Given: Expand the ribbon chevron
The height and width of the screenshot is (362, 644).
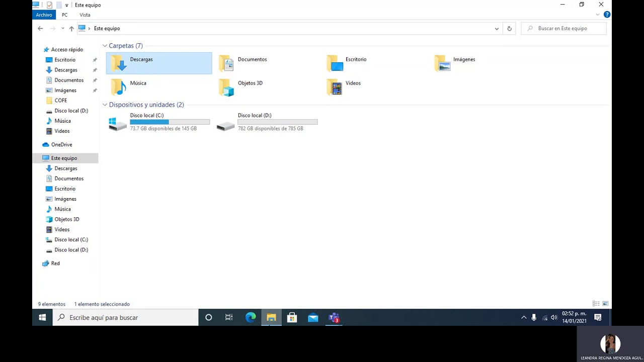Looking at the screenshot, I should [x=598, y=15].
